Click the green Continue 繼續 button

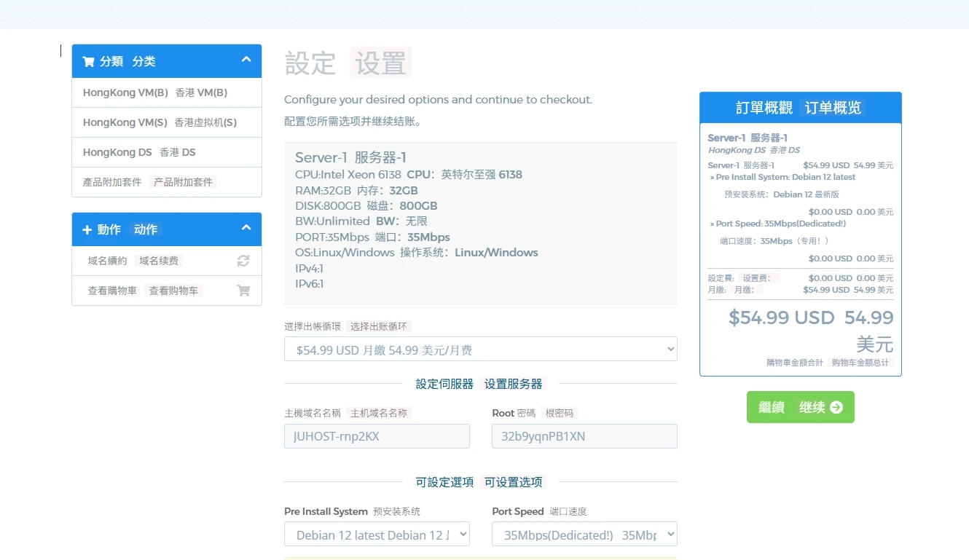click(801, 407)
